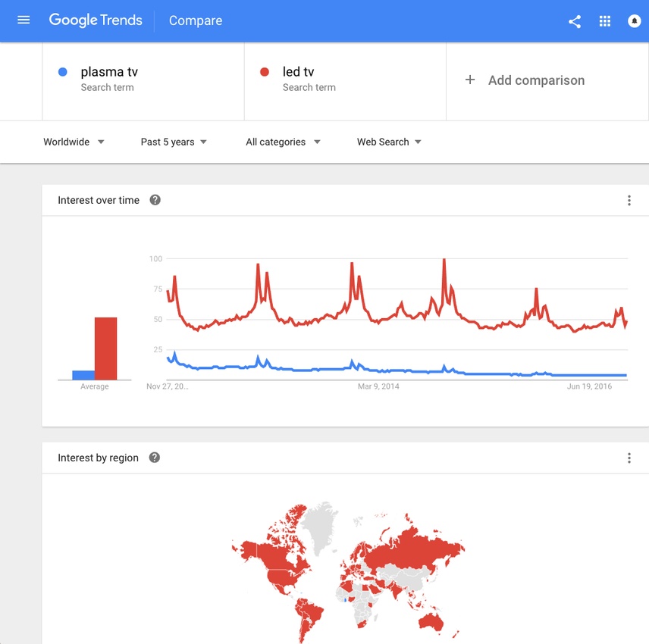The width and height of the screenshot is (649, 644).
Task: Select the Compare menu item
Action: point(195,20)
